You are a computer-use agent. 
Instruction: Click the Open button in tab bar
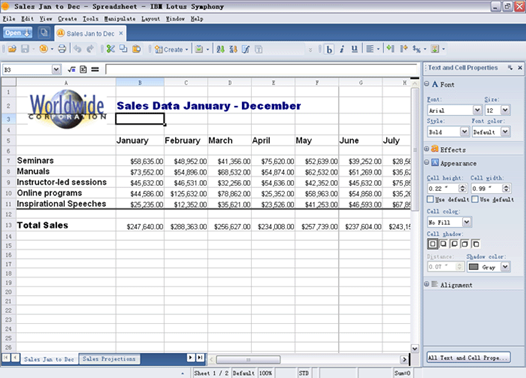point(18,33)
